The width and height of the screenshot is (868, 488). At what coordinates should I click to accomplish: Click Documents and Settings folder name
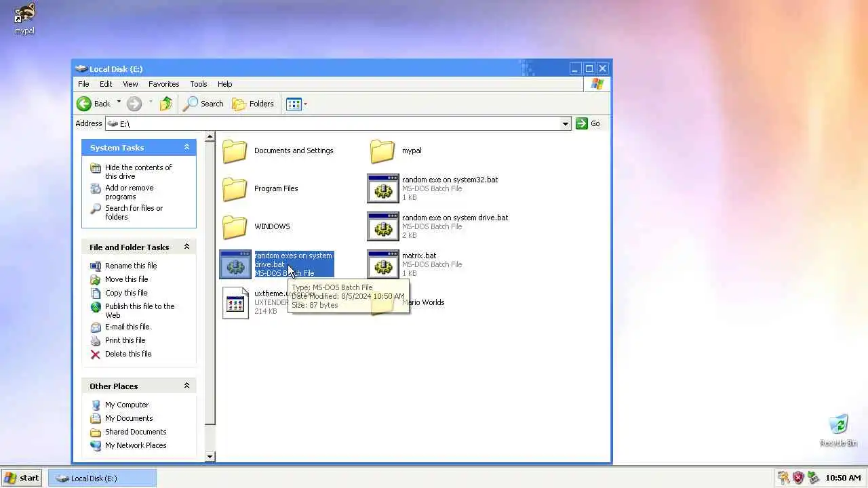point(294,150)
